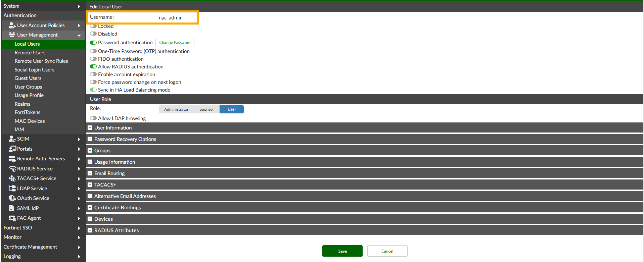Toggle the Disabled account switch
644x262 pixels.
pyautogui.click(x=93, y=34)
